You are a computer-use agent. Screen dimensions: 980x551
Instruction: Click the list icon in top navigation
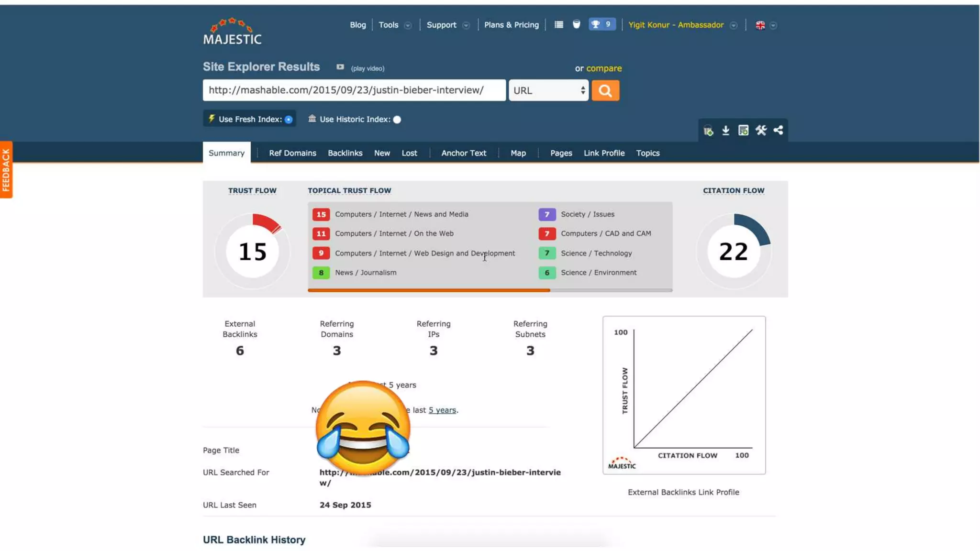coord(558,24)
